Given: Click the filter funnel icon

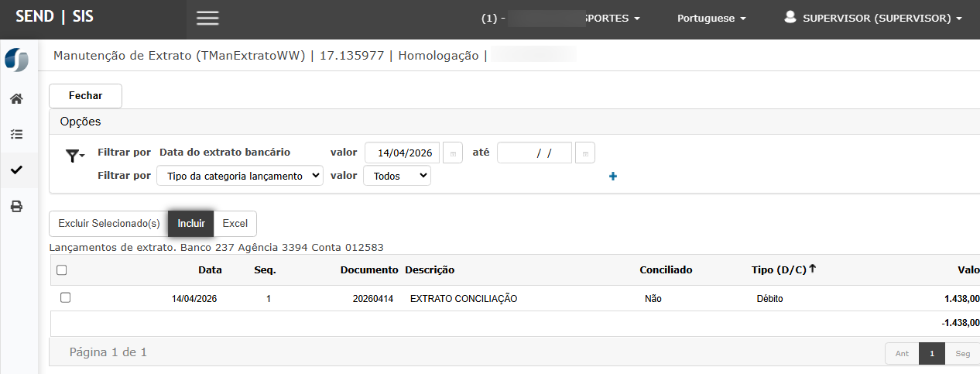Looking at the screenshot, I should click(74, 156).
